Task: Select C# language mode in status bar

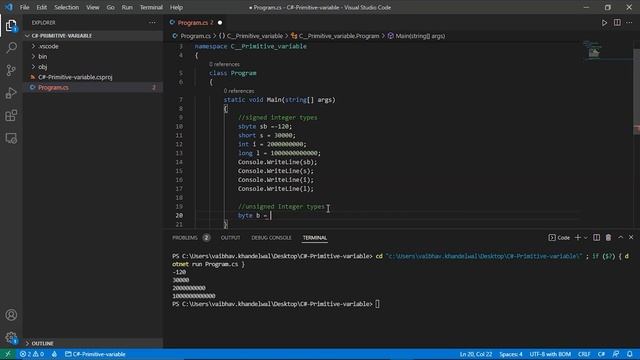Action: point(601,354)
